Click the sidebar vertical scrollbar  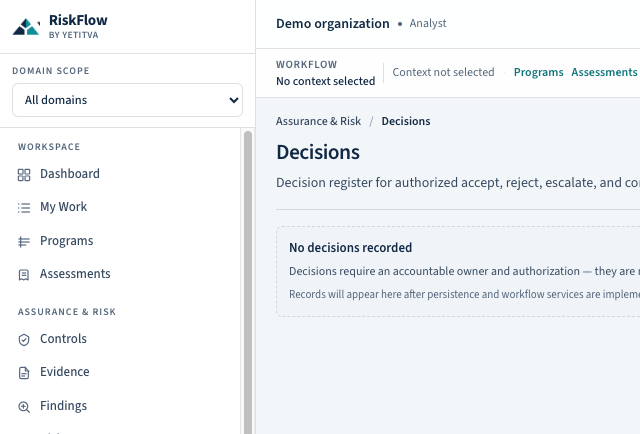[248, 282]
